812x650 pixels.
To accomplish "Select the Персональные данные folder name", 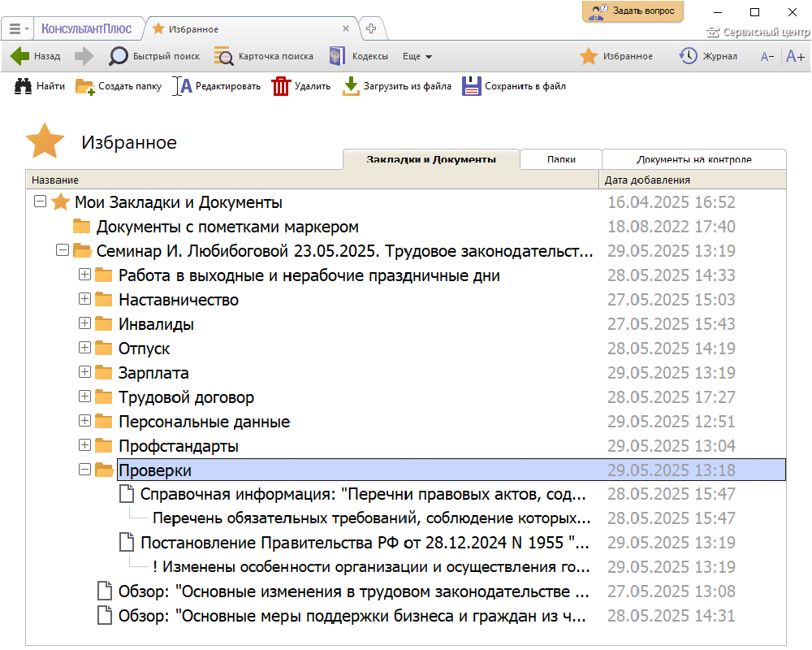I will pos(204,422).
